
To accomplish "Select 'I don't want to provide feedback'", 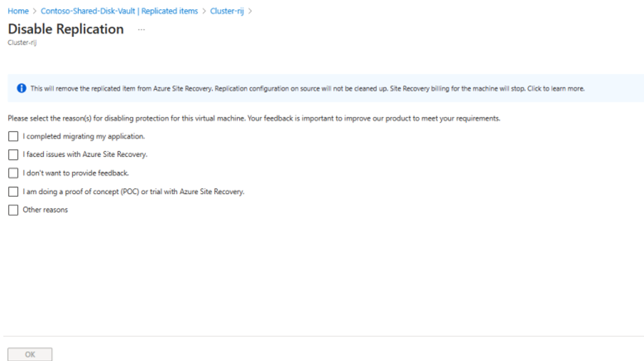I will click(13, 173).
